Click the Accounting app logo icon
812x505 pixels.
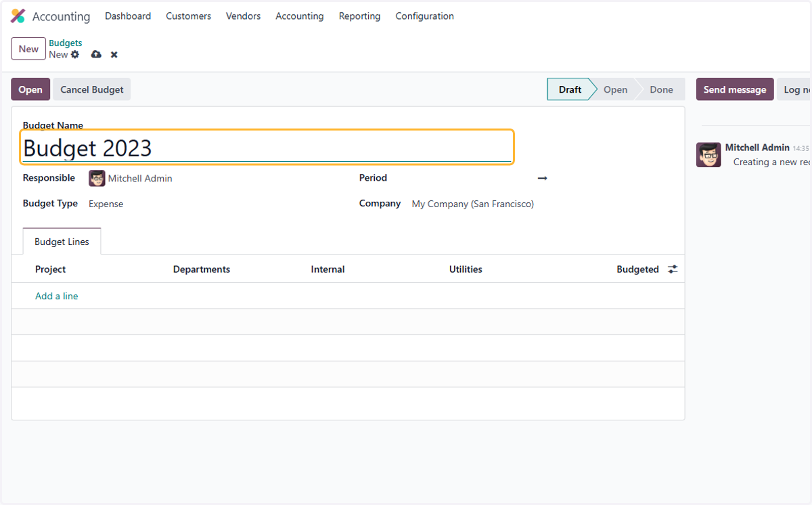18,16
